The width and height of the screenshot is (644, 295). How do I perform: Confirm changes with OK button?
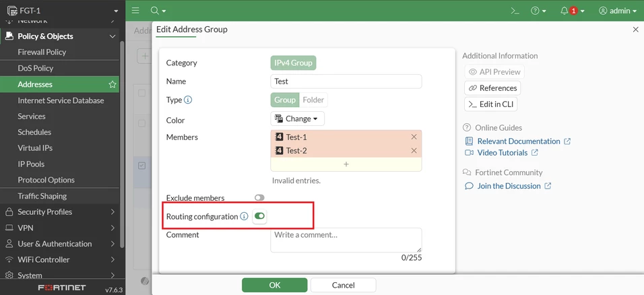[x=274, y=285]
